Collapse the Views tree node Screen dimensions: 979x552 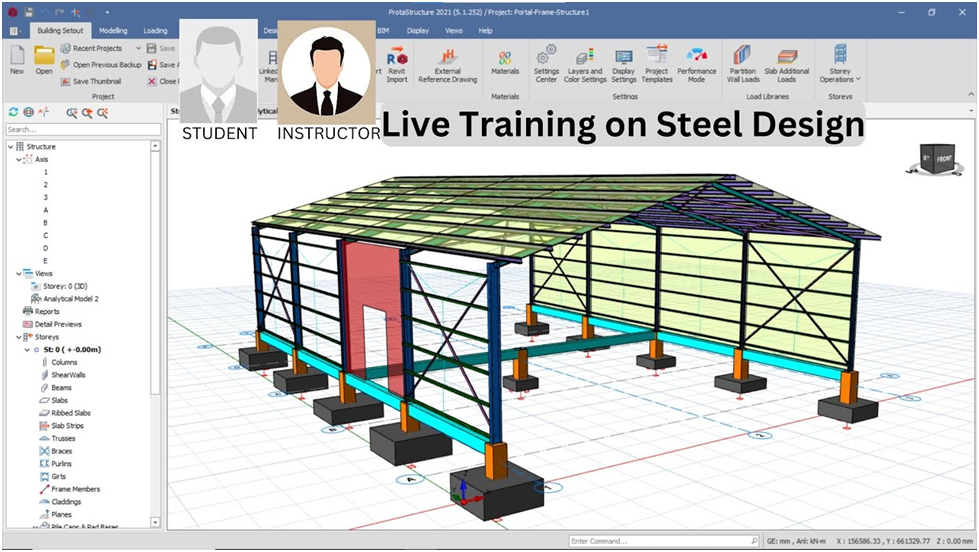pyautogui.click(x=19, y=274)
